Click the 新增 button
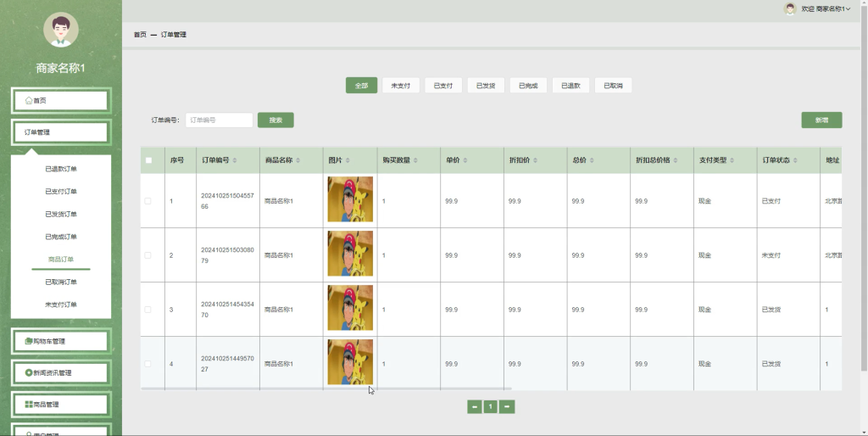Screen dimensions: 868x436 click(821, 120)
